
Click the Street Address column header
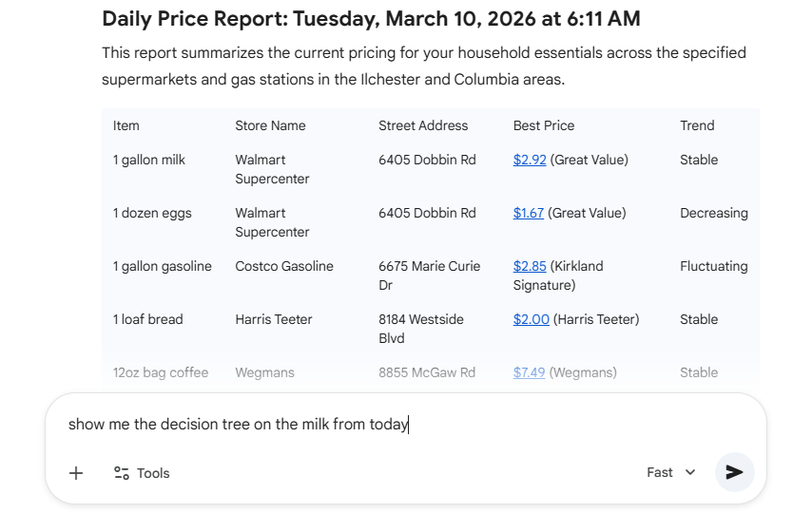(423, 125)
